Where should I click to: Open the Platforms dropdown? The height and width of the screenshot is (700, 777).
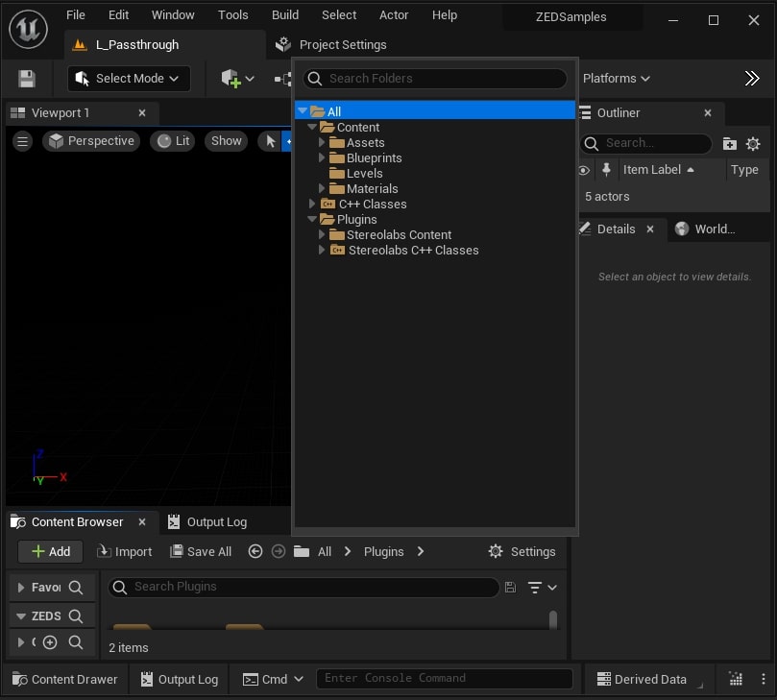coord(616,79)
